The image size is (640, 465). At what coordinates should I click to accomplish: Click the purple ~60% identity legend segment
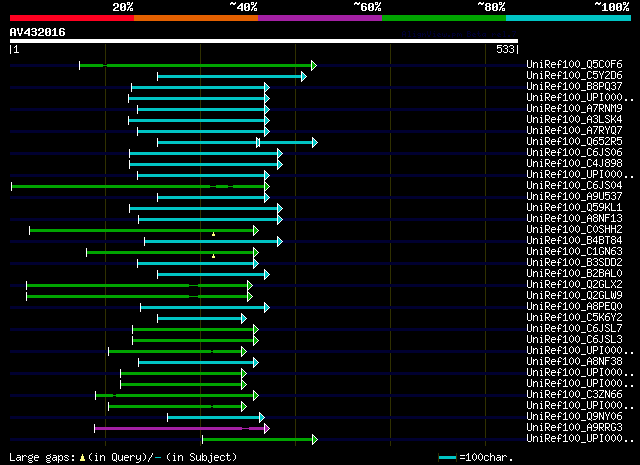click(320, 18)
